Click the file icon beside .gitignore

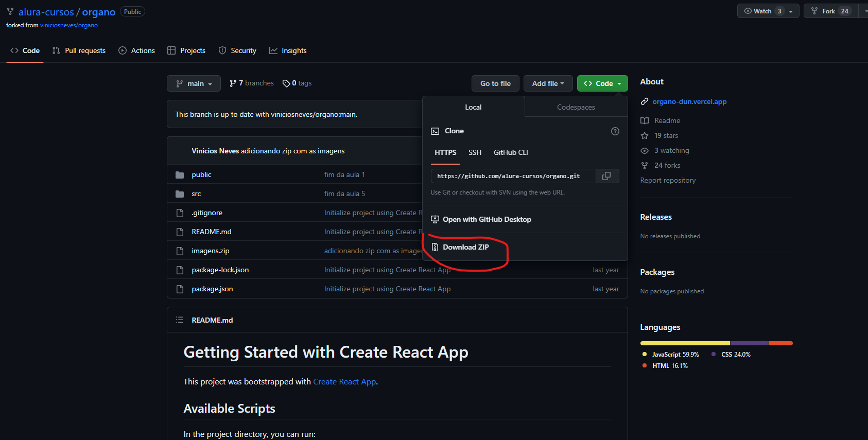click(x=180, y=213)
